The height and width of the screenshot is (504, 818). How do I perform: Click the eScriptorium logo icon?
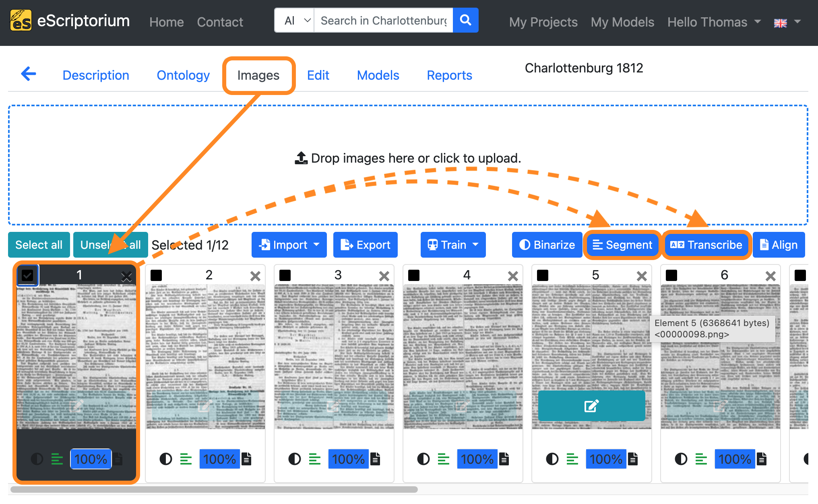(21, 21)
